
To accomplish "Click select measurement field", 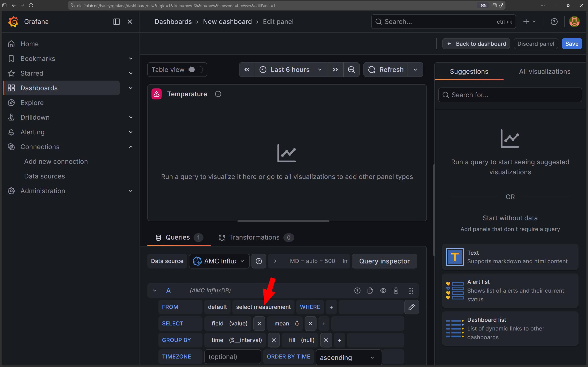I will pyautogui.click(x=263, y=307).
